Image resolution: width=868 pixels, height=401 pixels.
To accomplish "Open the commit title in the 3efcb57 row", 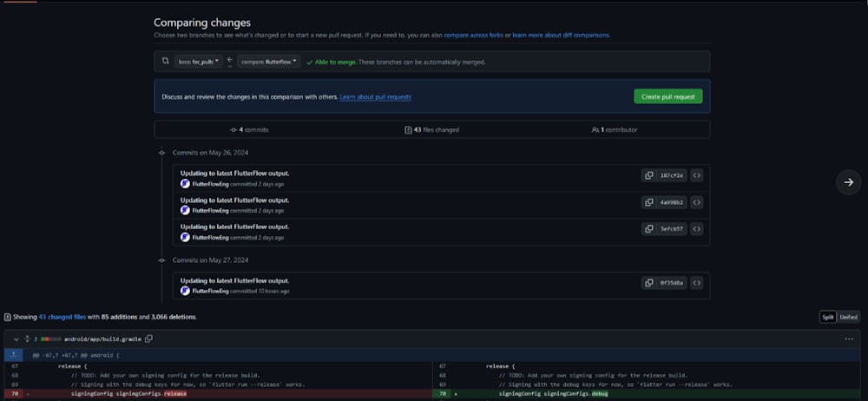I will (234, 227).
